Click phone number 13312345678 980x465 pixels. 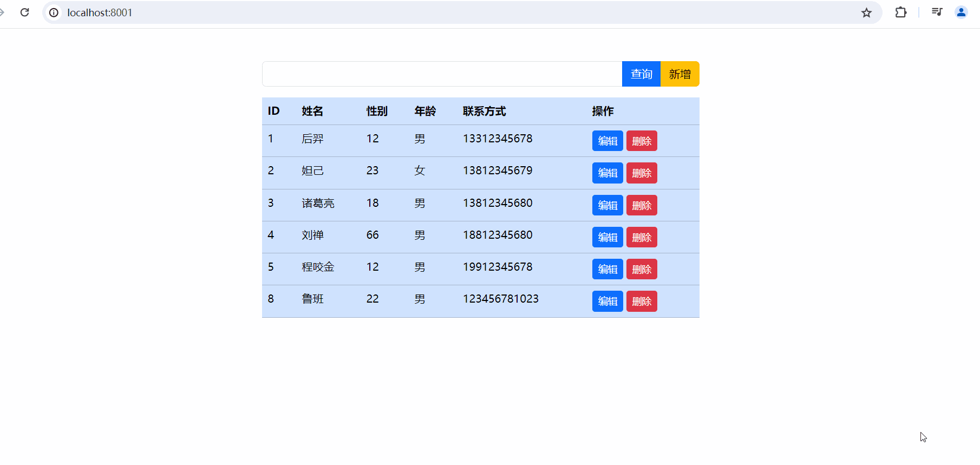(x=498, y=139)
